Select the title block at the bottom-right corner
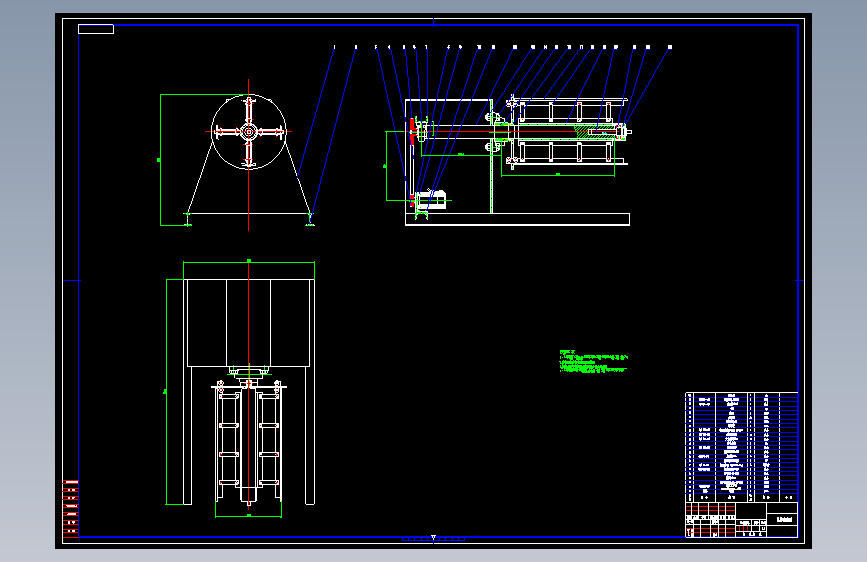 741,520
